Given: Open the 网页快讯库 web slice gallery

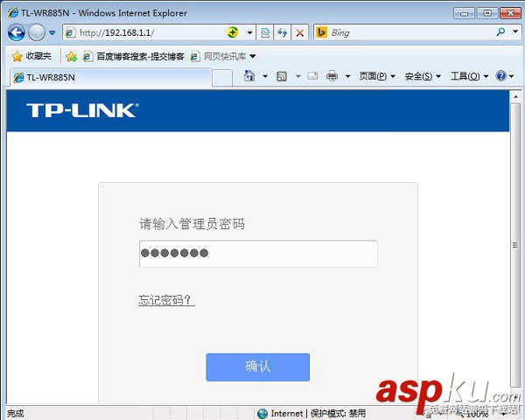Looking at the screenshot, I should click(223, 56).
